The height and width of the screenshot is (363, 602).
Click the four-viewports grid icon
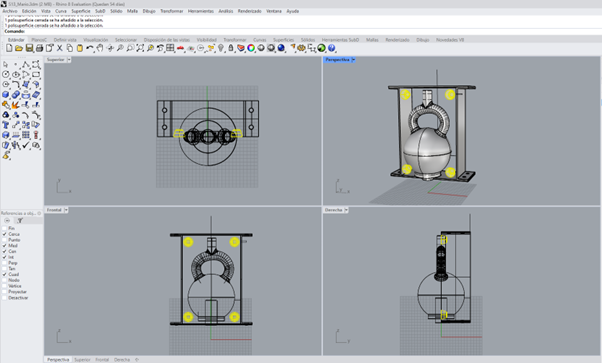pyautogui.click(x=170, y=48)
